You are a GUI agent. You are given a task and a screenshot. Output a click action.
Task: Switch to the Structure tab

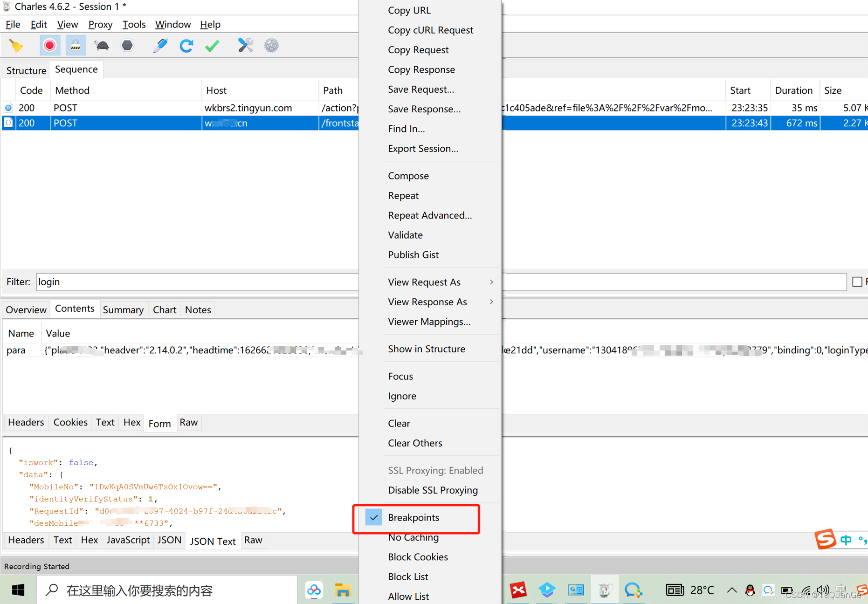tap(26, 70)
